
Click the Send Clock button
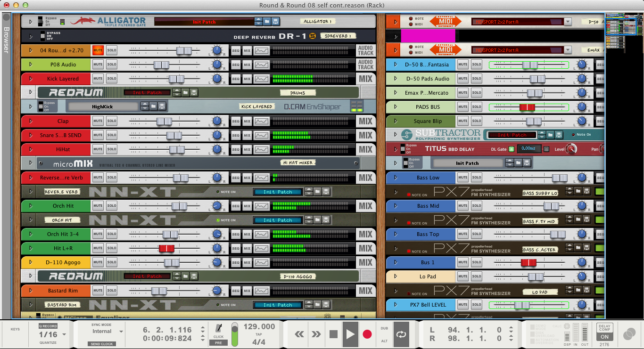[x=102, y=344]
